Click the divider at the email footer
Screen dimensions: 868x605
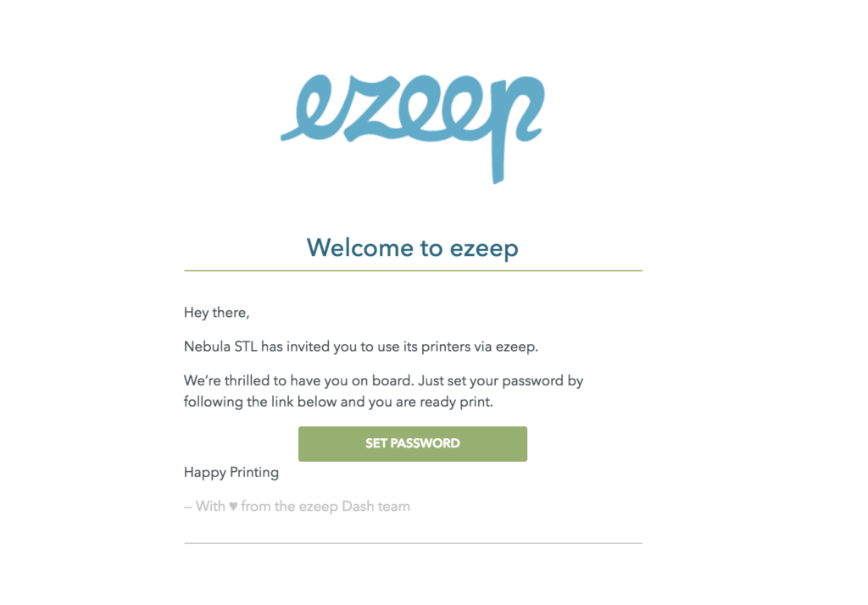pos(413,543)
